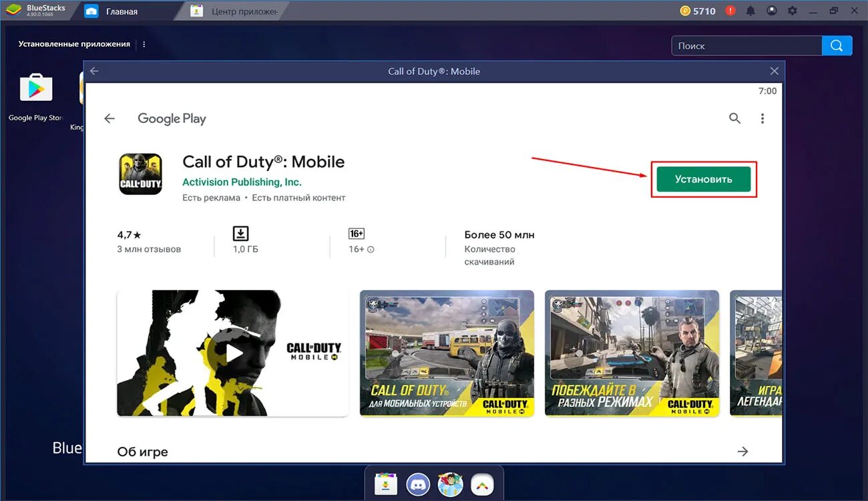Click the Google Play logo text

pos(172,118)
